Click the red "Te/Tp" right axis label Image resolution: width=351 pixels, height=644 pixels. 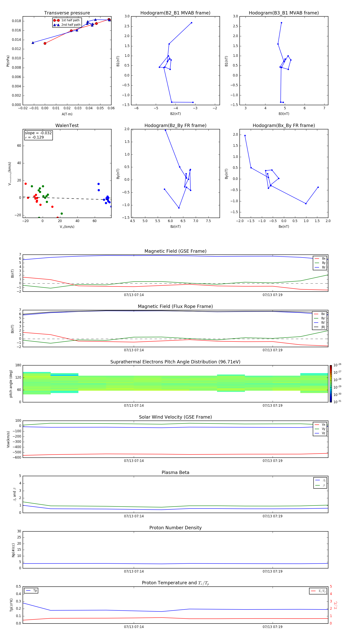pos(336,605)
